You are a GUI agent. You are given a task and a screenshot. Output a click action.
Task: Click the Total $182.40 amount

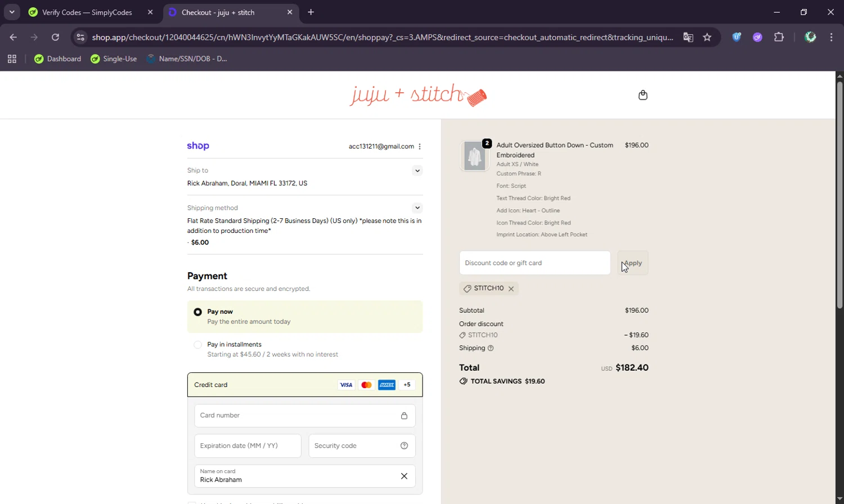(632, 368)
